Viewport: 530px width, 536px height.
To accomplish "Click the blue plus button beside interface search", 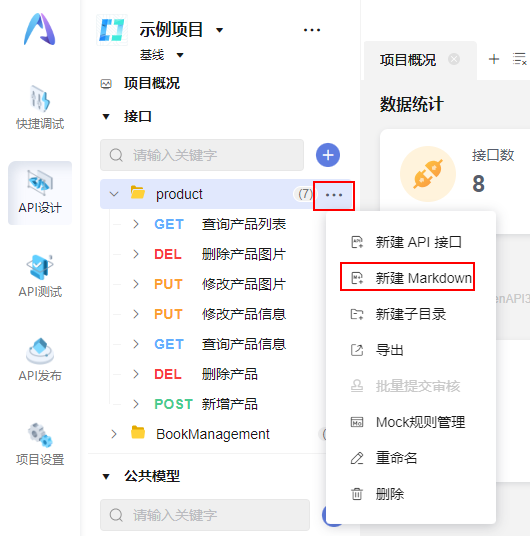I will tap(328, 155).
